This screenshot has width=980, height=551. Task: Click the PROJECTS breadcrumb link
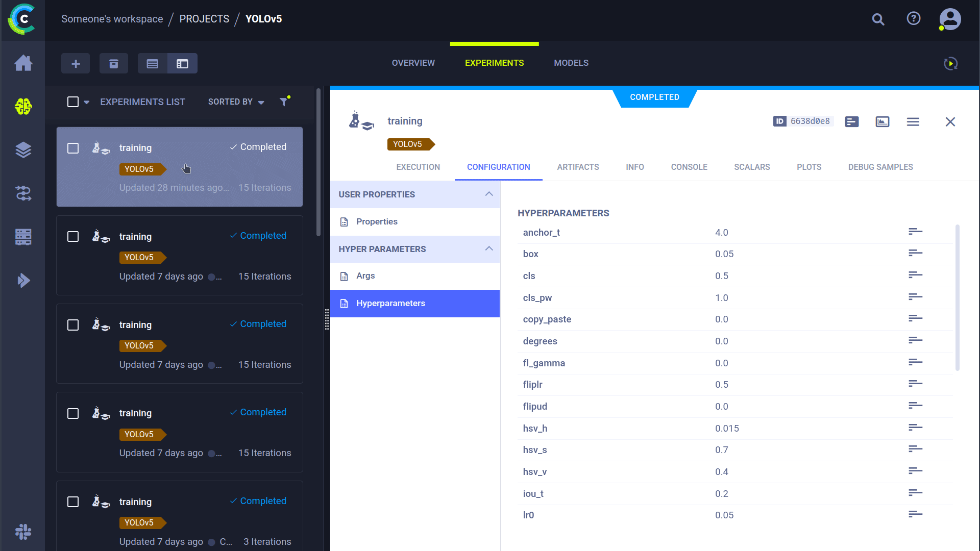[x=204, y=19]
